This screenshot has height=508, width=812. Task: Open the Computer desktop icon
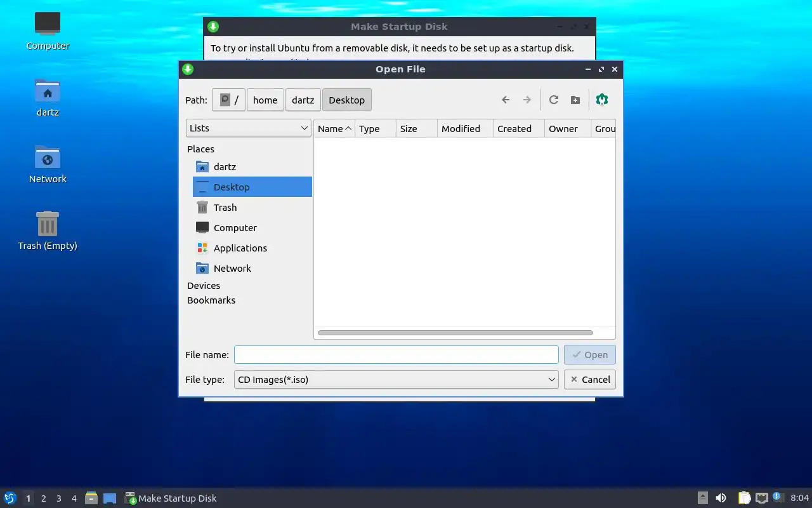click(48, 30)
